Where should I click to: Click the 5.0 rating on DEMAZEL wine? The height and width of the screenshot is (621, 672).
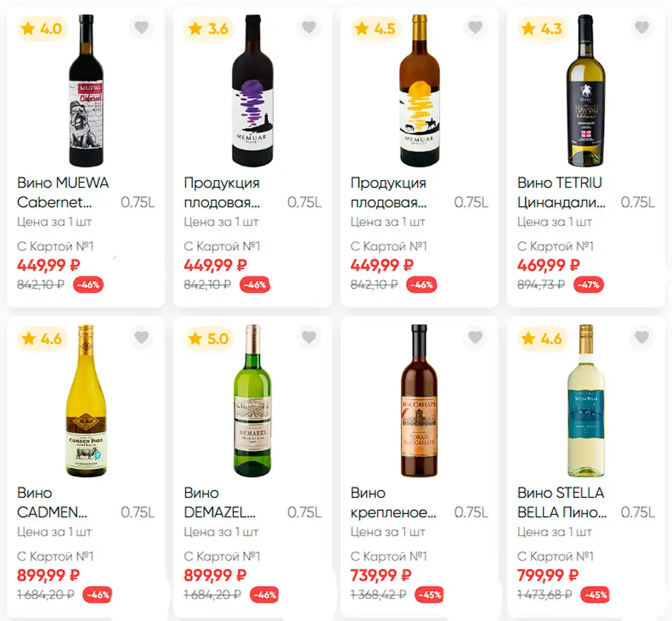tap(209, 339)
